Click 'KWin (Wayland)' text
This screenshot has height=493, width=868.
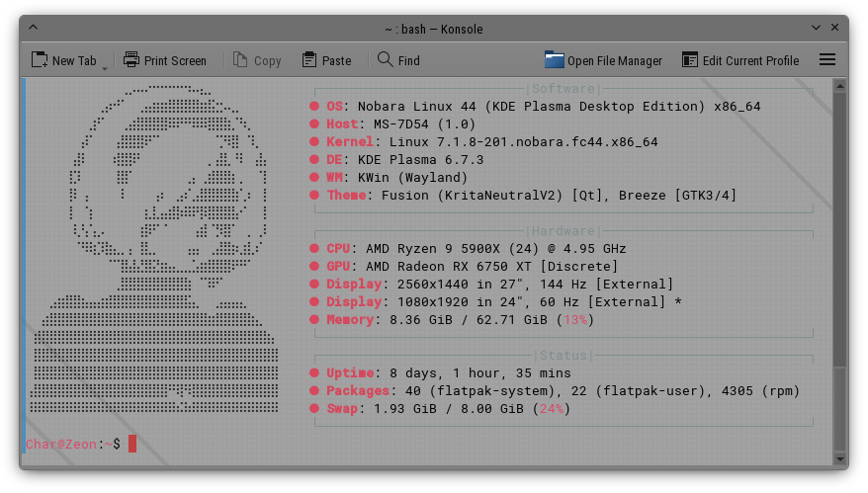(412, 177)
